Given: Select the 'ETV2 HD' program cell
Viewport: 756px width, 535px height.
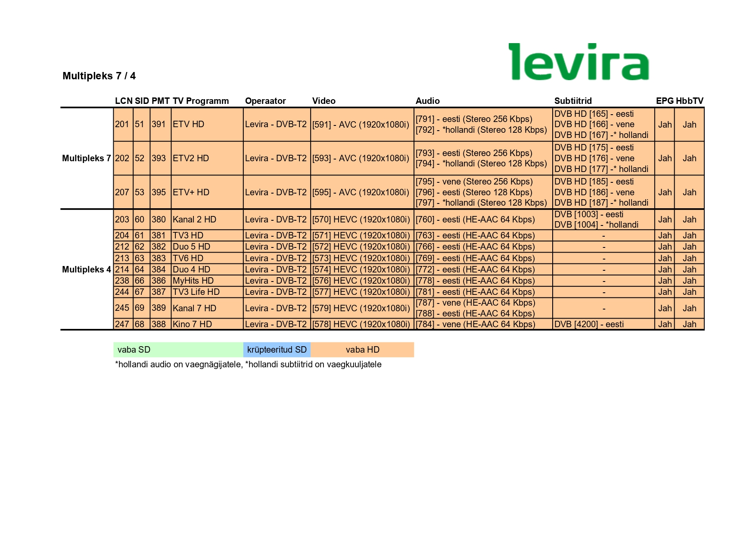Looking at the screenshot, I should pyautogui.click(x=207, y=158).
